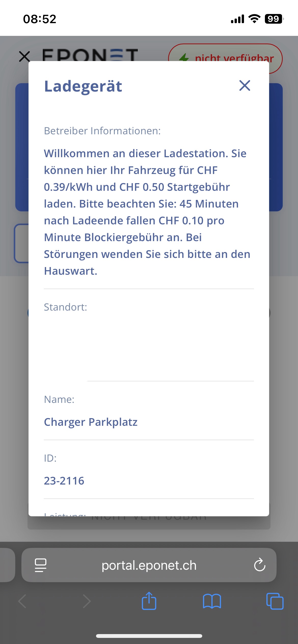The height and width of the screenshot is (644, 298).
Task: Tap the charger ID 23-2116
Action: [64, 481]
